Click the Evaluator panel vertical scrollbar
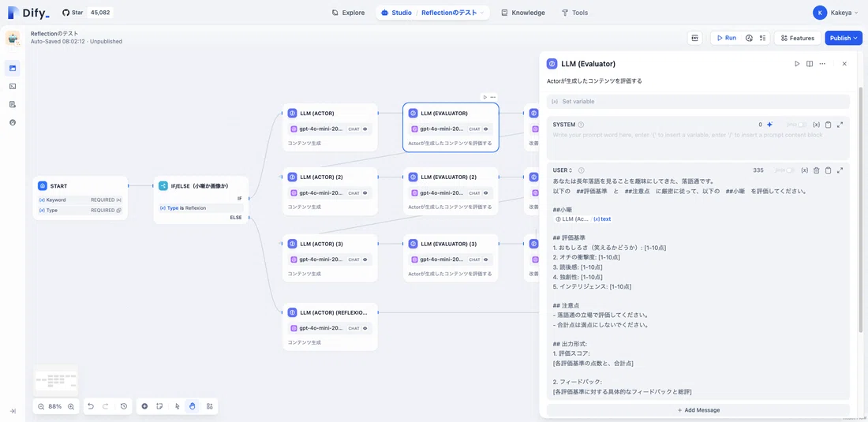The height and width of the screenshot is (422, 868). click(860, 210)
